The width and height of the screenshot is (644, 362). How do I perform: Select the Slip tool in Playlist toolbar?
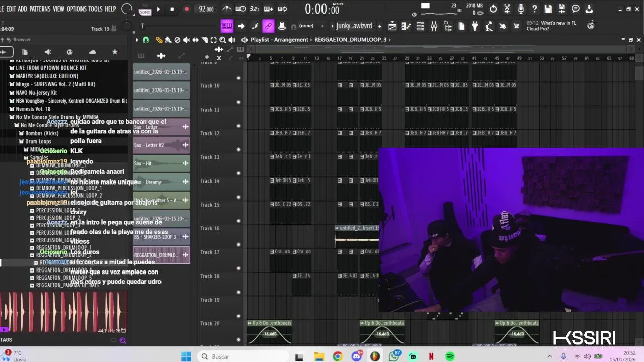pyautogui.click(x=195, y=40)
